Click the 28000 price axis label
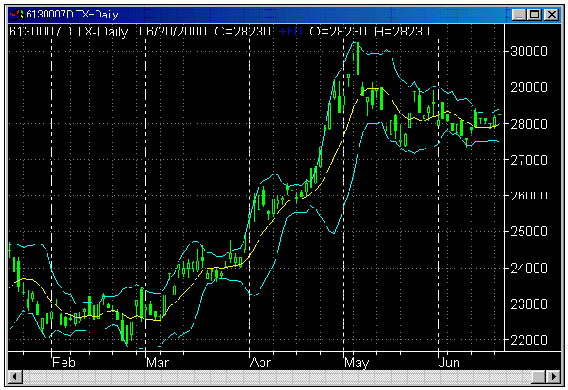 [x=529, y=124]
